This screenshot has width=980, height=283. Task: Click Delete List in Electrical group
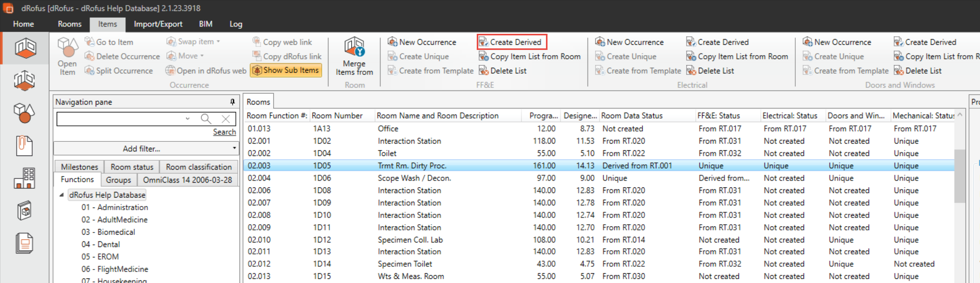pos(710,71)
